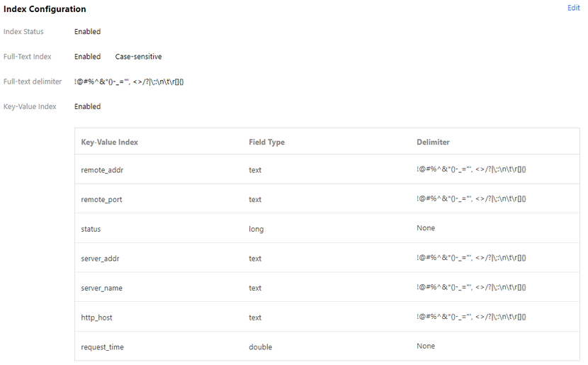Click the status field name
This screenshot has width=588, height=365.
91,229
